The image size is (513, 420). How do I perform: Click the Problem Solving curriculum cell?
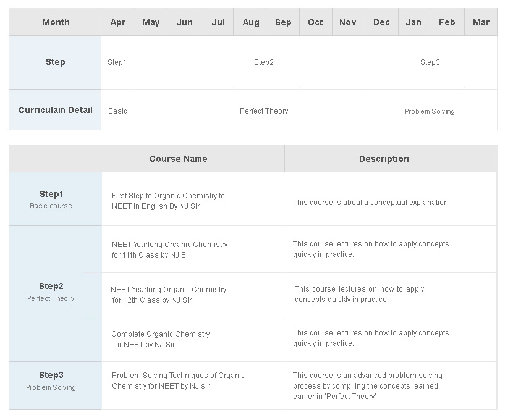(431, 111)
